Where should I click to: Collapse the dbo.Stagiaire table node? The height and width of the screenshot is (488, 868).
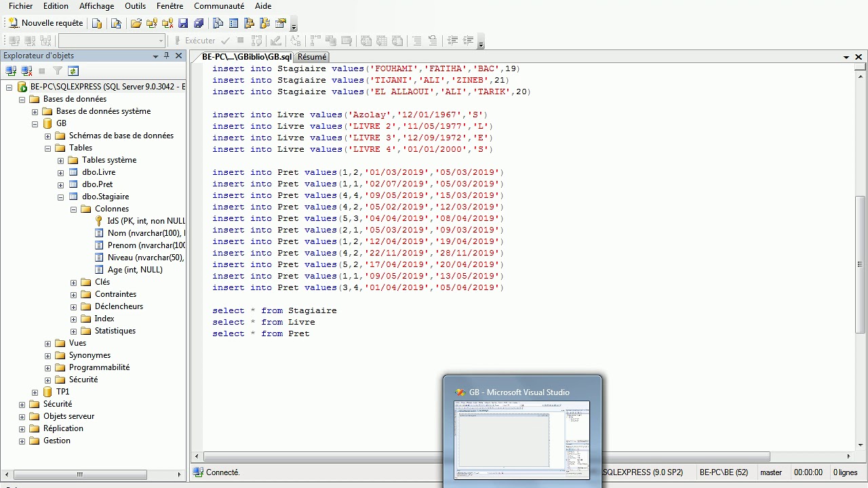tap(61, 197)
